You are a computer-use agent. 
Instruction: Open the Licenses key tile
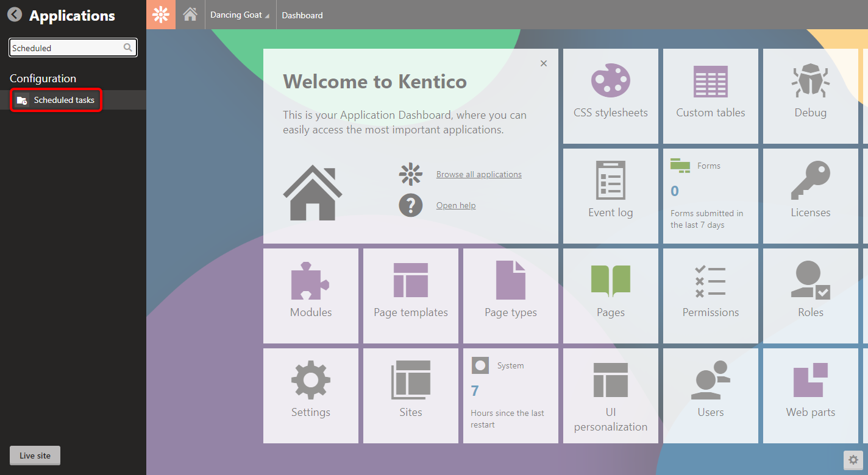[811, 196]
